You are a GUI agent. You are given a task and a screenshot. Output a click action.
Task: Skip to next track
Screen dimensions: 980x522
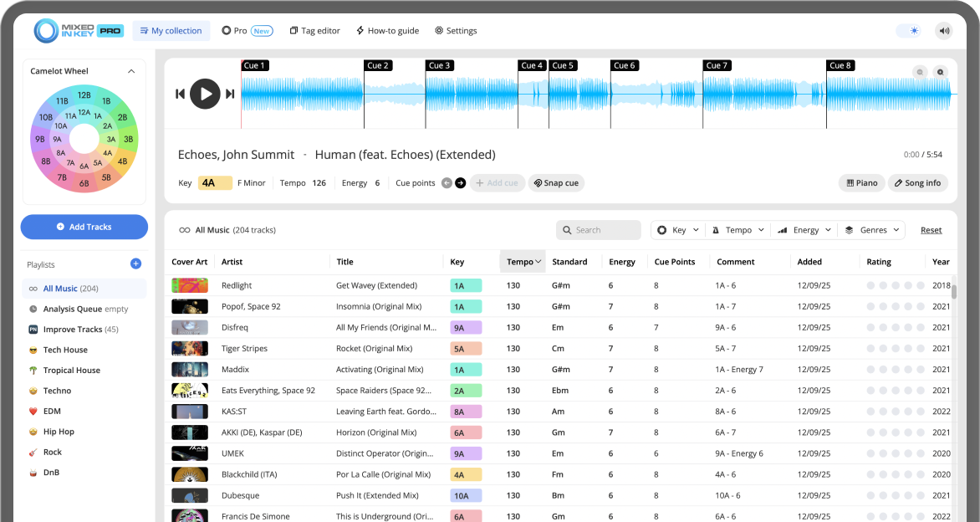point(230,94)
